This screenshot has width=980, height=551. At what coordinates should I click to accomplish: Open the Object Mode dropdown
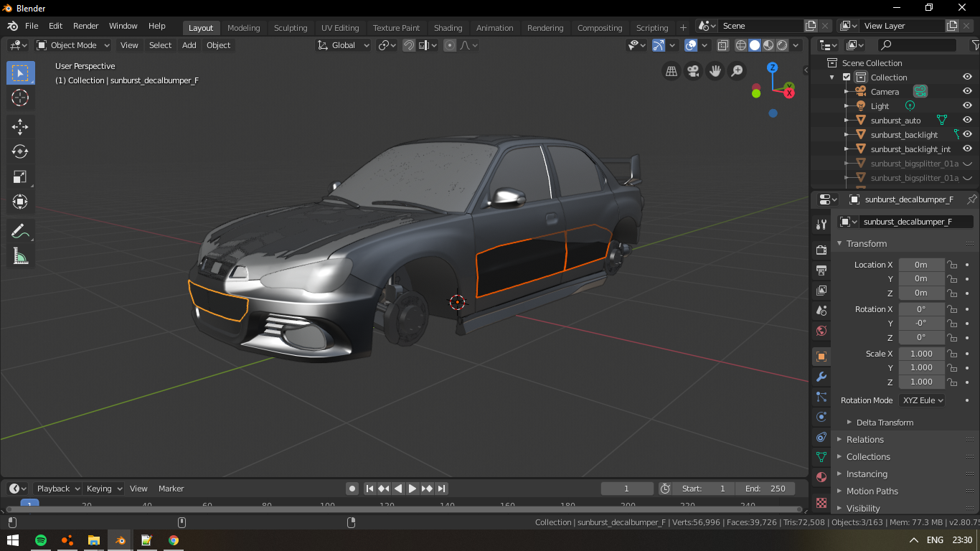pyautogui.click(x=73, y=45)
